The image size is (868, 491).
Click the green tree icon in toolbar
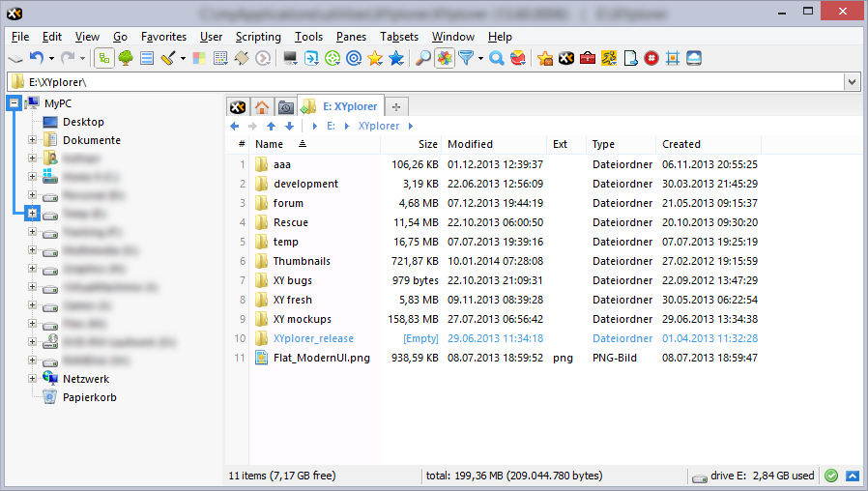(126, 58)
